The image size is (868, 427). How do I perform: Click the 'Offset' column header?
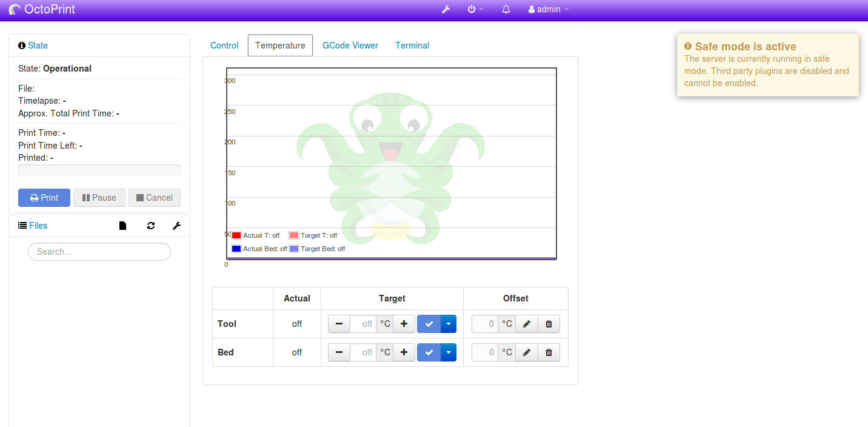coord(516,298)
